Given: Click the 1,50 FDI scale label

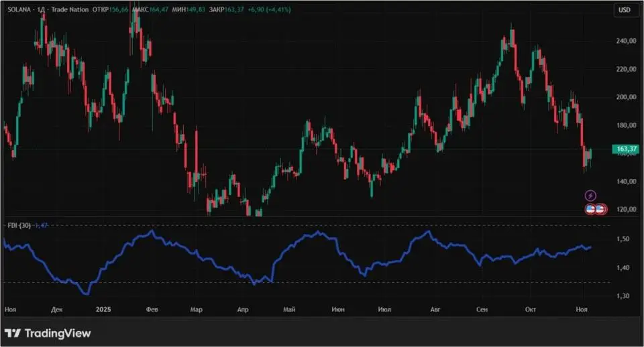Looking at the screenshot, I should (x=623, y=239).
